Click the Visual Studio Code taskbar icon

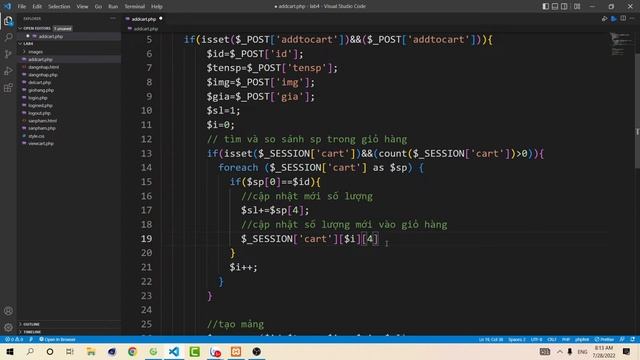pyautogui.click(x=173, y=351)
